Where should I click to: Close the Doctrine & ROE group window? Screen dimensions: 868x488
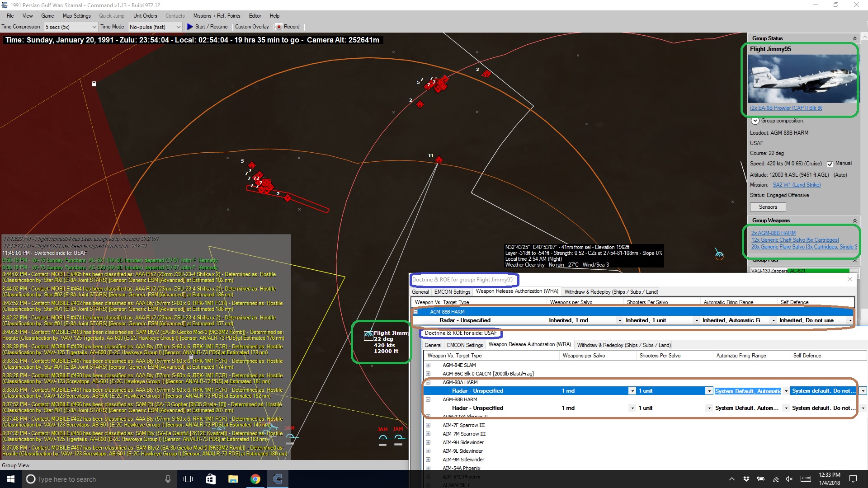[x=849, y=279]
